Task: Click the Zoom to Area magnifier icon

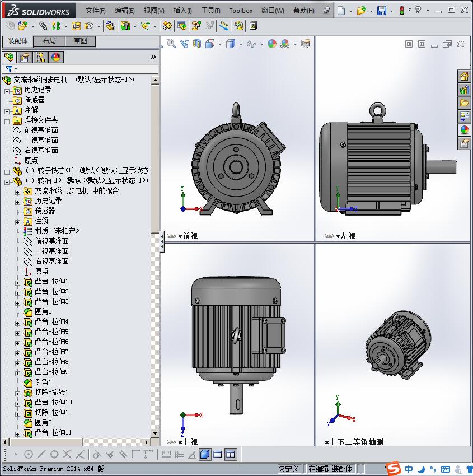Action: 171,44
